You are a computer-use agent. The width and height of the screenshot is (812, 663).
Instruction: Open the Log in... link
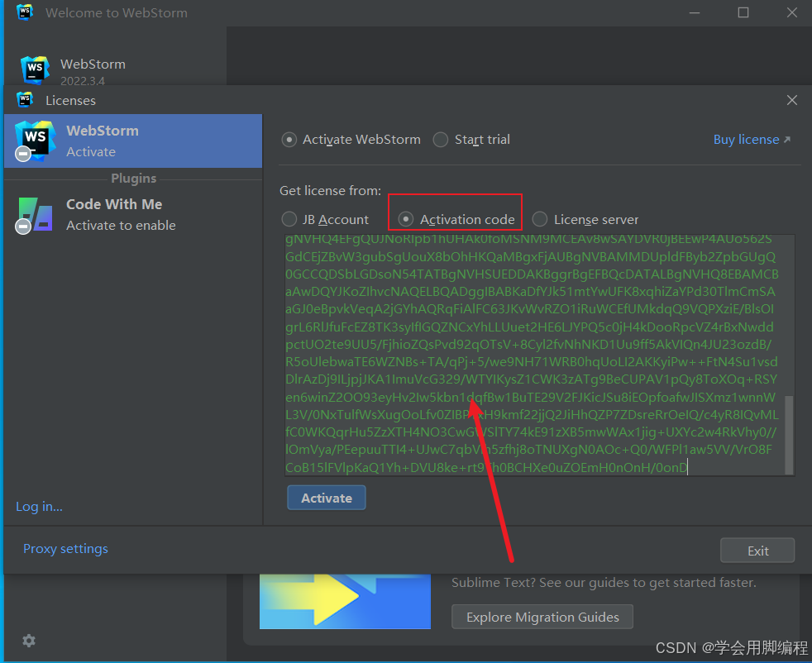click(x=40, y=507)
